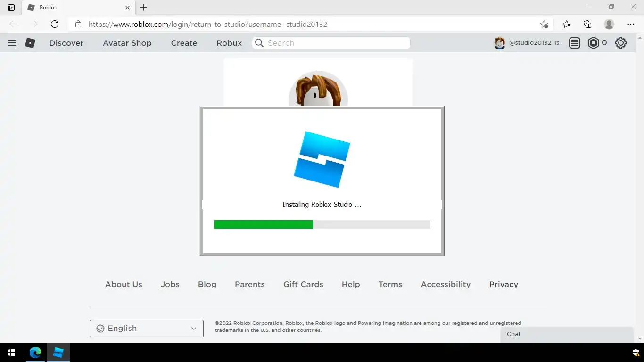
Task: Click the Installing Roblox Studio text
Action: point(322,205)
